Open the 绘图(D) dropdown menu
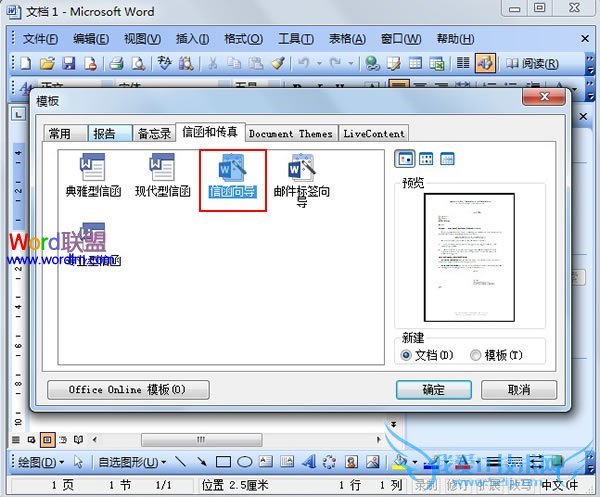600x497 pixels. [x=41, y=462]
